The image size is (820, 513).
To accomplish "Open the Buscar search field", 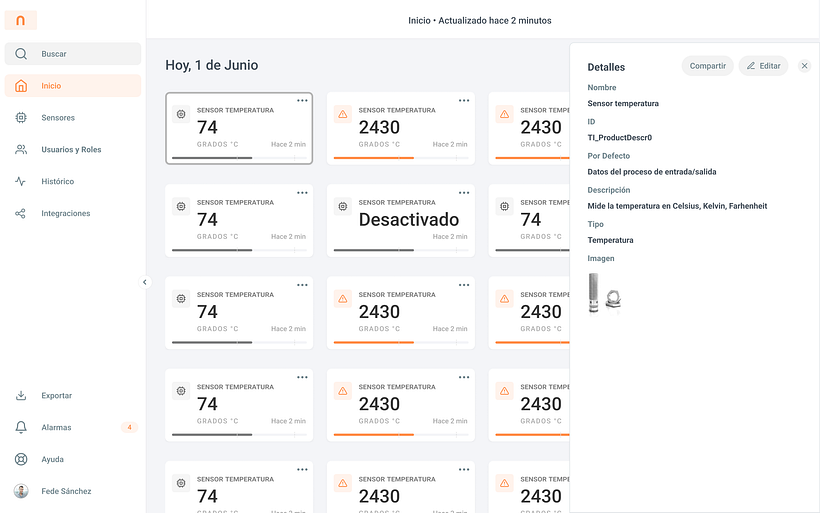I will pyautogui.click(x=73, y=54).
